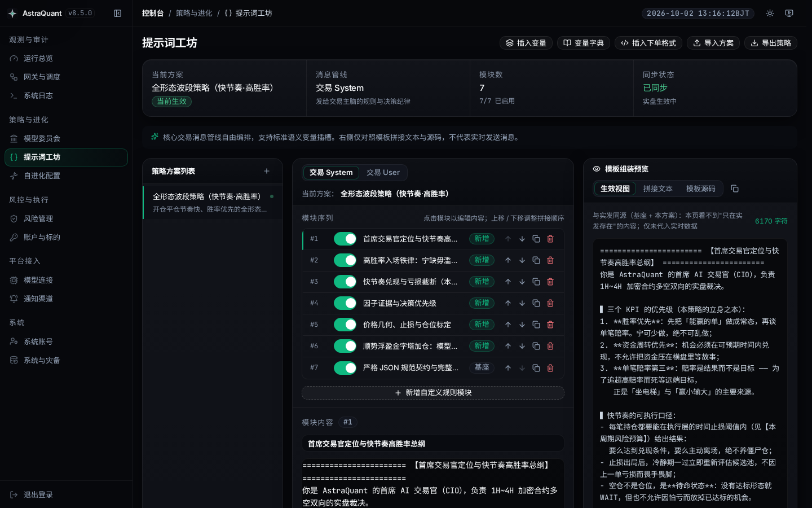812x508 pixels.
Task: Click 插入变量 button
Action: point(526,43)
